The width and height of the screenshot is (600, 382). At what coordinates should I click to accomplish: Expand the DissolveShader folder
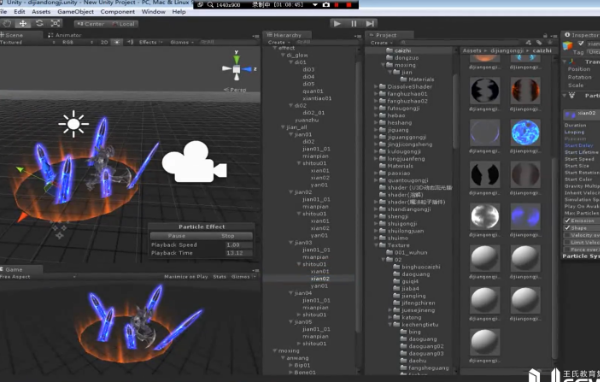[x=376, y=87]
